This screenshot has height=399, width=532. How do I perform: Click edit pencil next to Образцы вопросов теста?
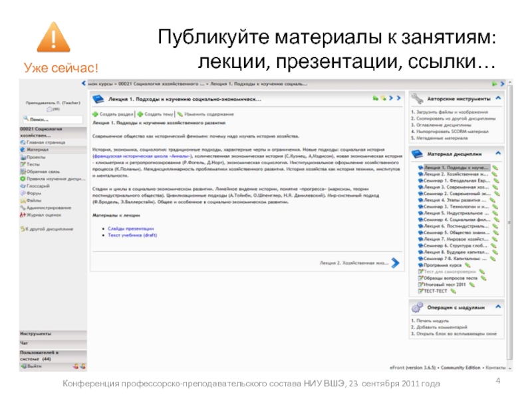coord(483,278)
